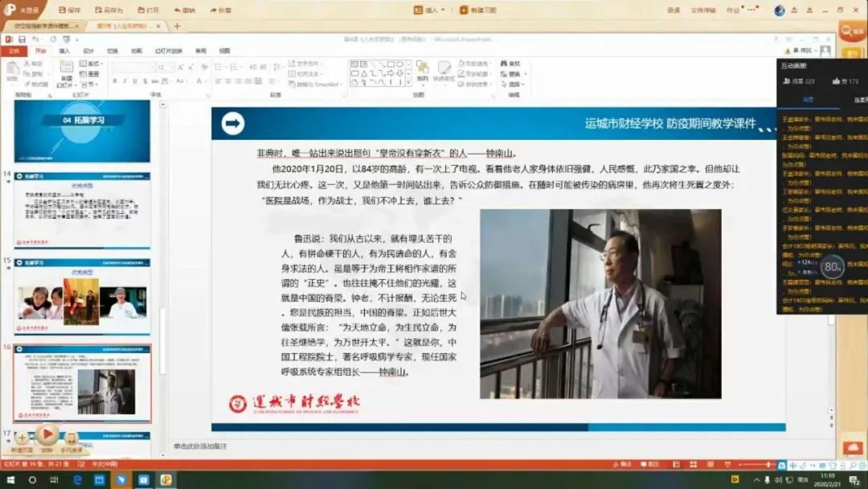The width and height of the screenshot is (868, 489).
Task: Toggle italic text formatting
Action: tap(125, 81)
